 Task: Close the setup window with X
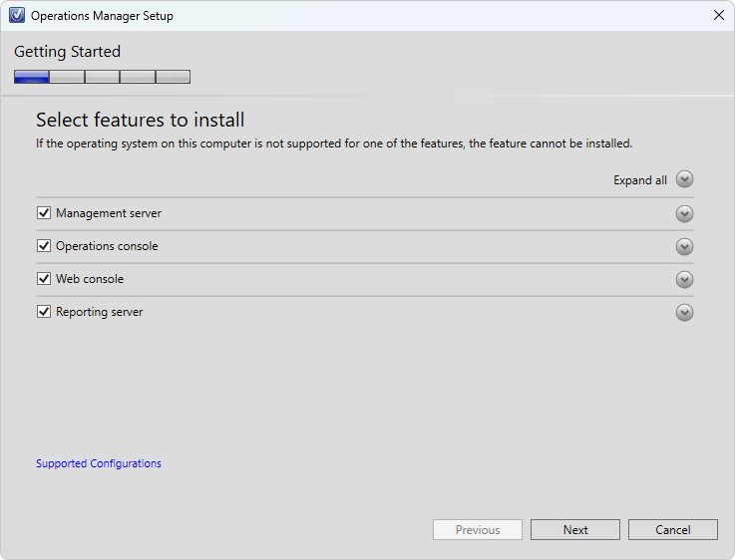[x=719, y=15]
